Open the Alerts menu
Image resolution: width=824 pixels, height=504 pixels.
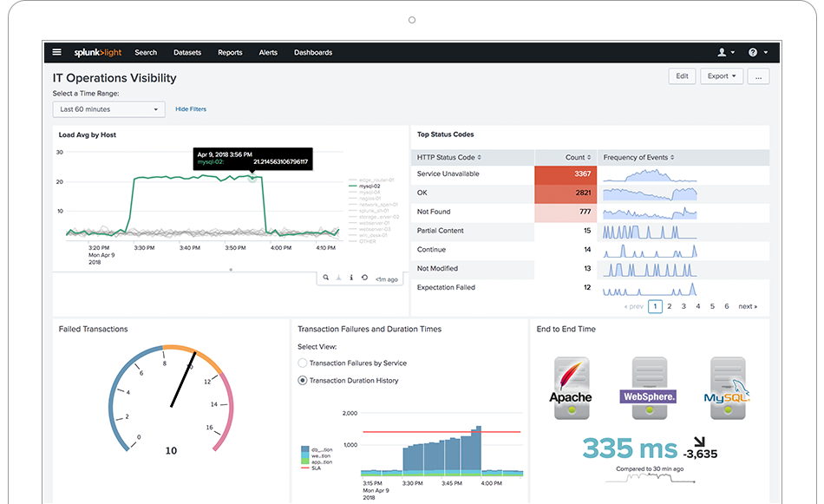(x=268, y=53)
